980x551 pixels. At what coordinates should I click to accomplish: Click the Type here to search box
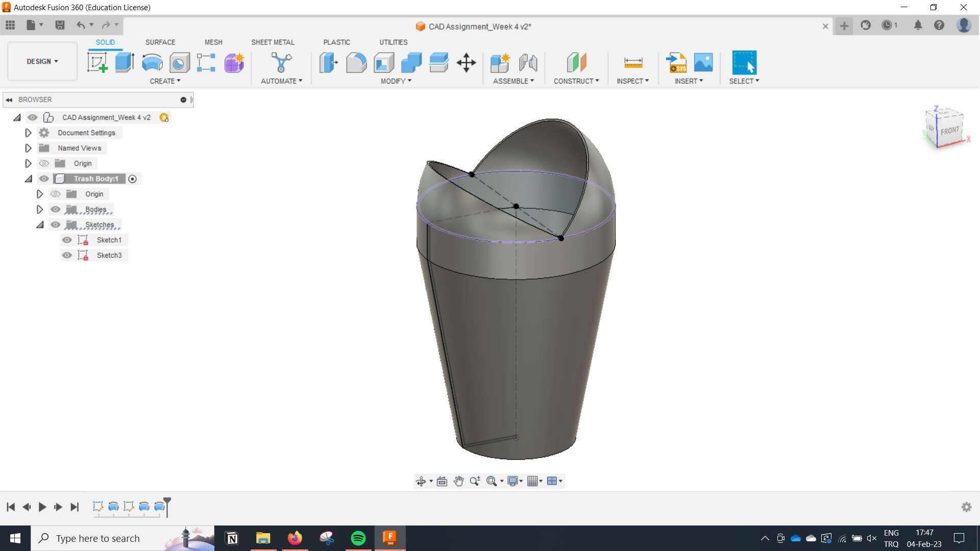pos(122,538)
